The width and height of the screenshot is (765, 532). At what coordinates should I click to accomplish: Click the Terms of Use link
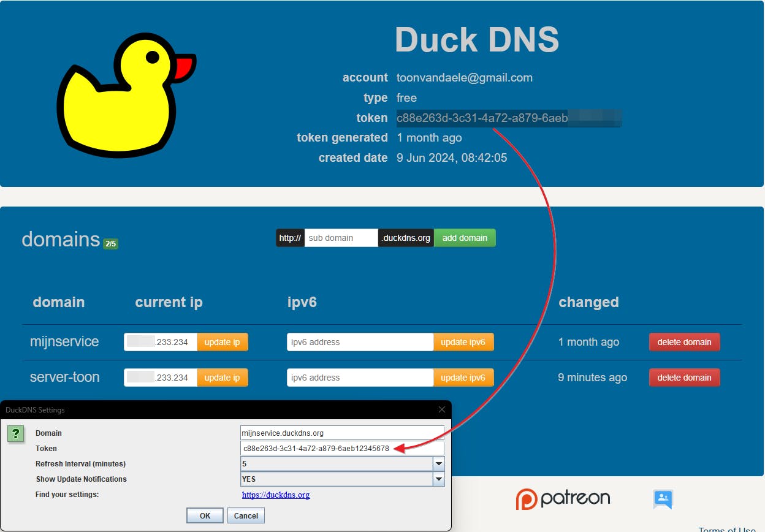[727, 529]
